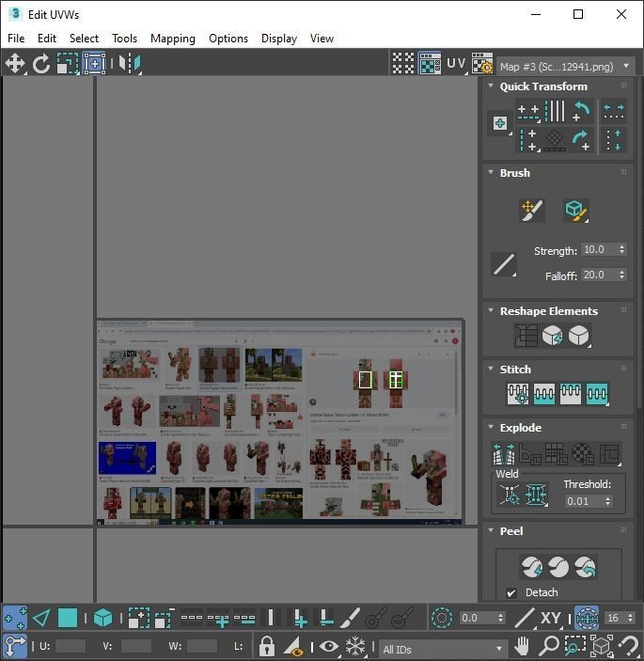This screenshot has width=644, height=661.
Task: Open the Map #3 texture dropdown
Action: (565, 67)
